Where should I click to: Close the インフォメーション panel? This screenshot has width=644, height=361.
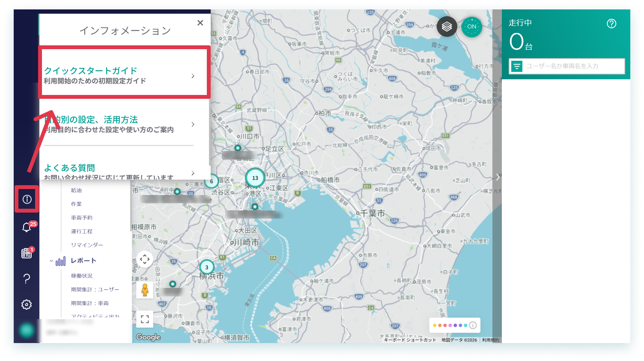[200, 23]
